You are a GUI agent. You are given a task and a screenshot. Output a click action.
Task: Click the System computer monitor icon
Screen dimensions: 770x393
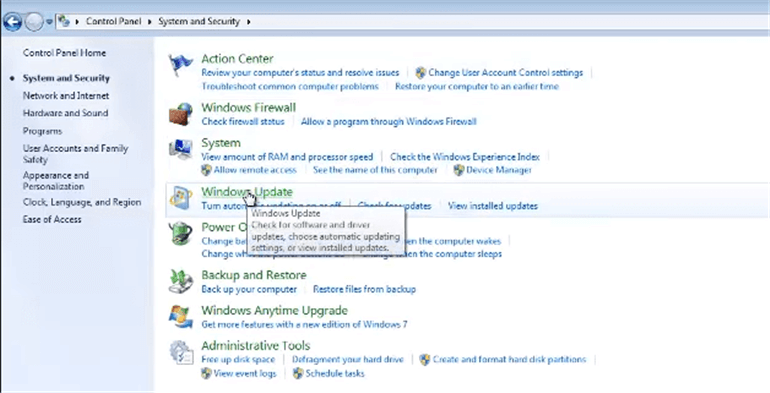click(x=180, y=150)
